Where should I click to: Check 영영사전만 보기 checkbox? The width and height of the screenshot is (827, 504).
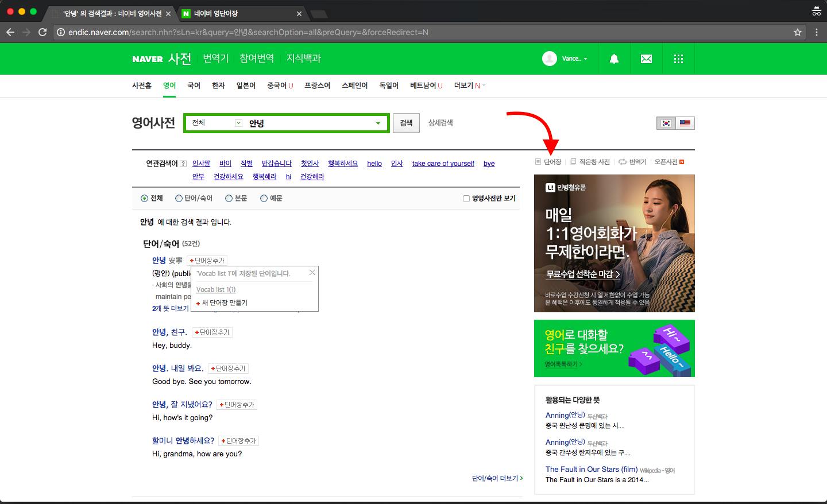click(x=466, y=199)
